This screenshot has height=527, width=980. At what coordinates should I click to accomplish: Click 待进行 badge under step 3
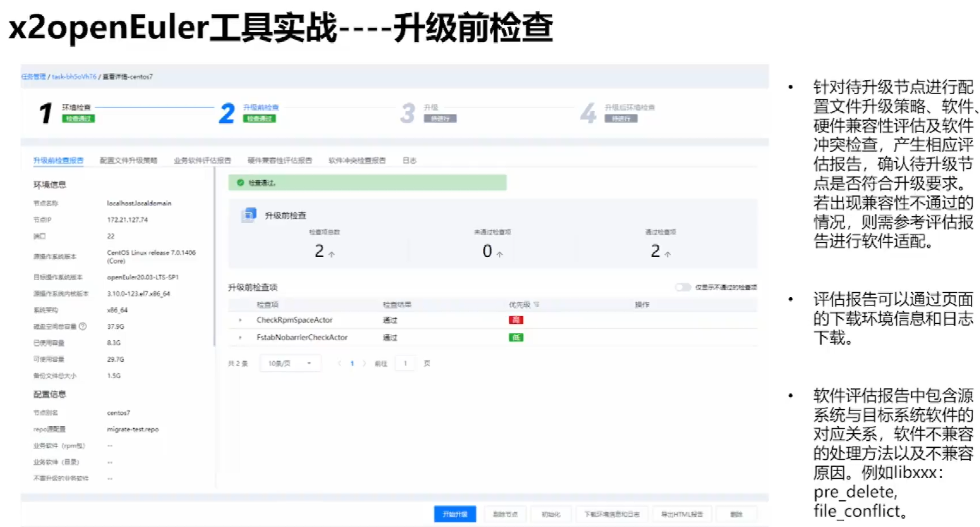(x=440, y=119)
